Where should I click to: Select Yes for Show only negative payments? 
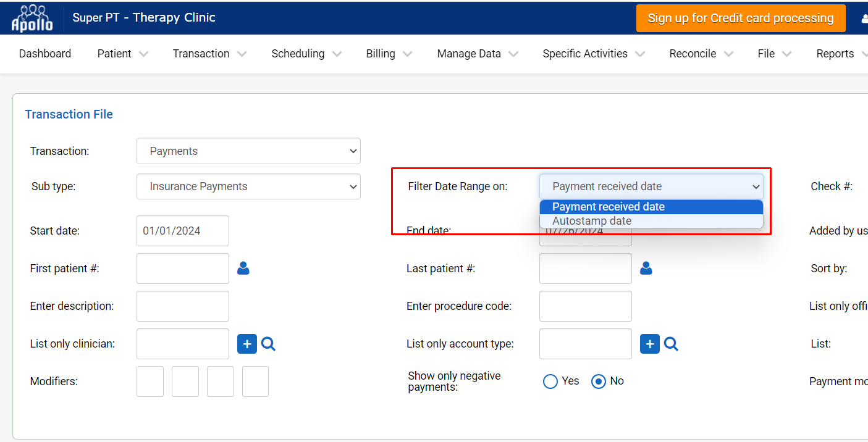[550, 382]
